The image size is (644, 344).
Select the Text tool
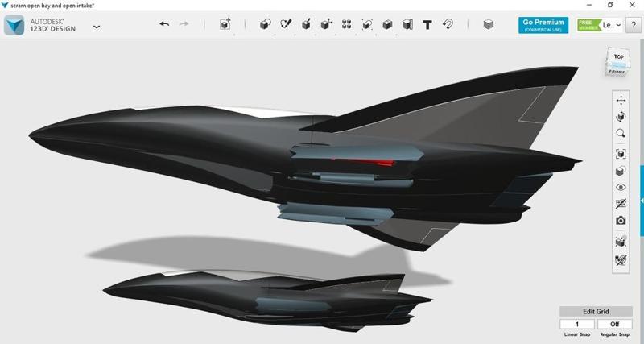point(427,25)
